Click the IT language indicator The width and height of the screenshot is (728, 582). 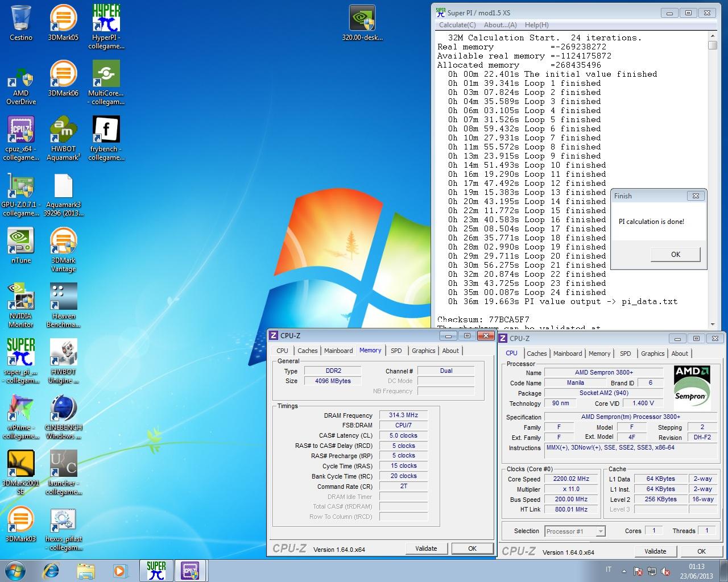pos(609,570)
